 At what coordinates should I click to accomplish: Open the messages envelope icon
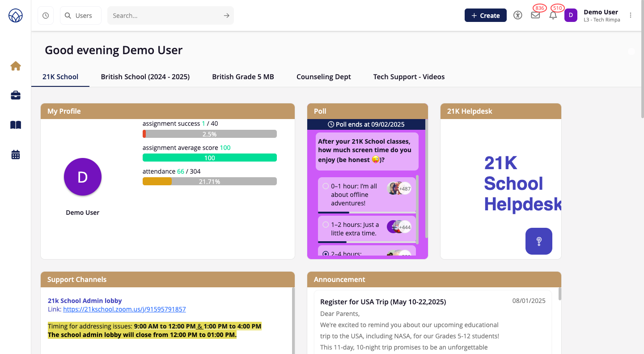(535, 15)
